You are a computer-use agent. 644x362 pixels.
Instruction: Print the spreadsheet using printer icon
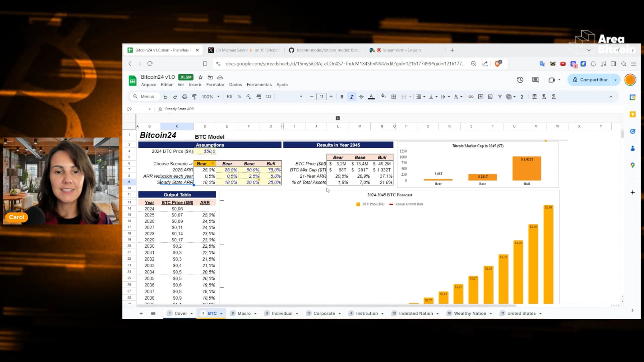pos(184,97)
